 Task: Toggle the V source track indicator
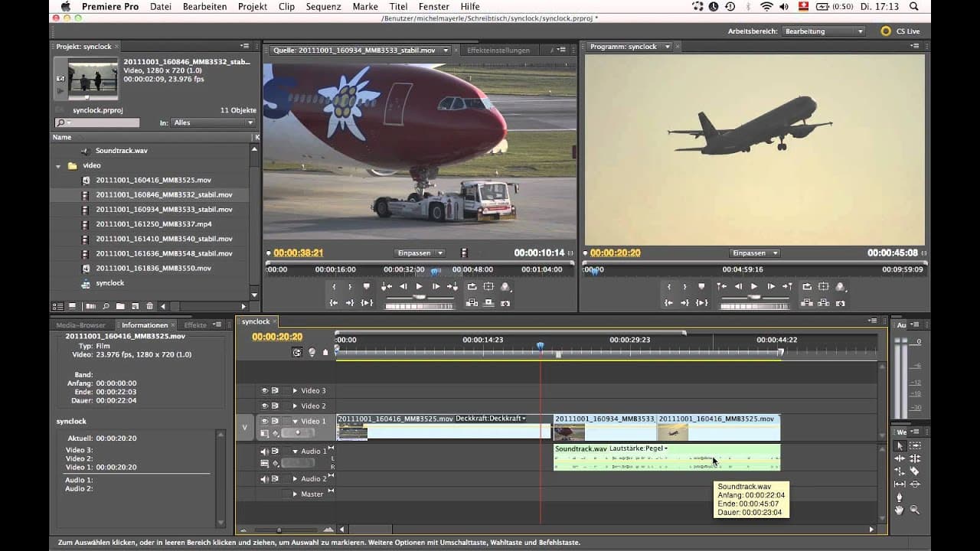pyautogui.click(x=245, y=427)
